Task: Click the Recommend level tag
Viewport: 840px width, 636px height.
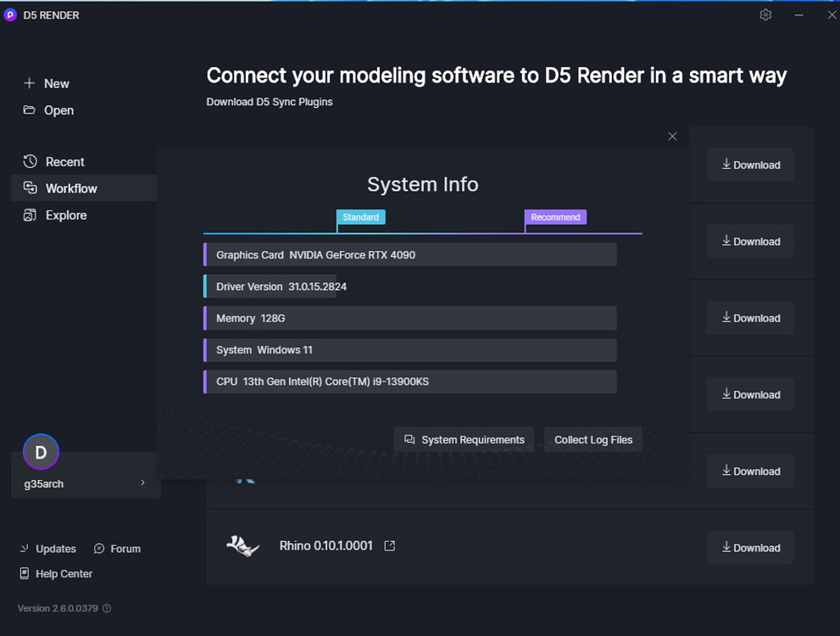Action: pyautogui.click(x=555, y=217)
